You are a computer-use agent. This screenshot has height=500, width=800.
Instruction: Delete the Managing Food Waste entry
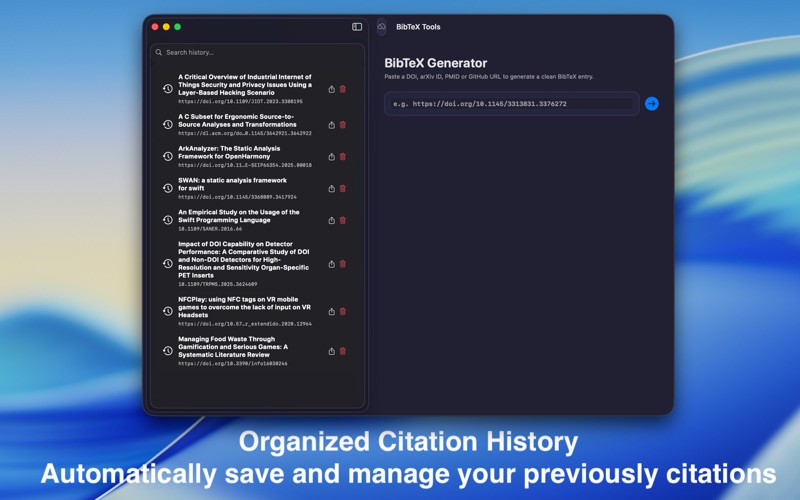click(343, 351)
